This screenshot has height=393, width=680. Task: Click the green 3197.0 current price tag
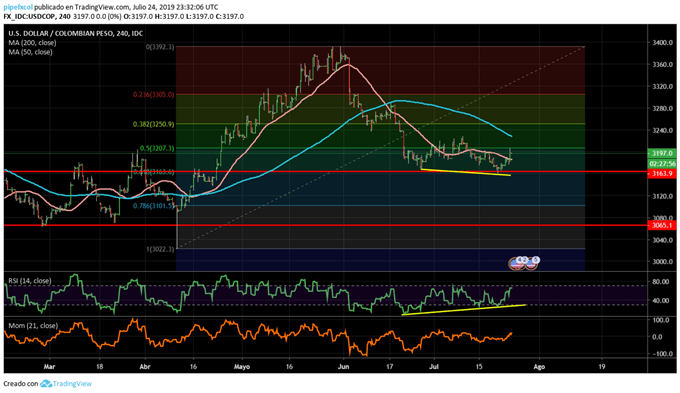662,153
